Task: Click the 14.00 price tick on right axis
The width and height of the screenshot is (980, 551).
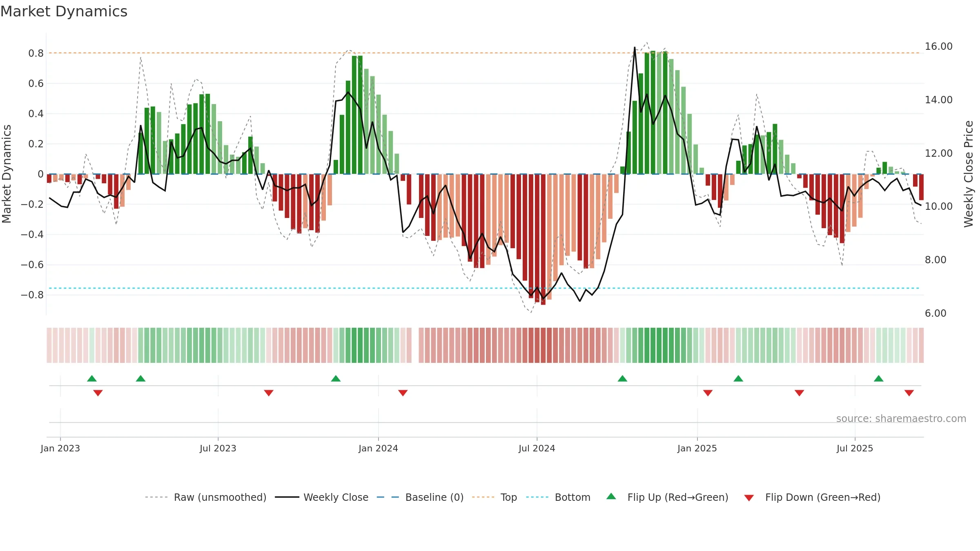Action: point(938,100)
